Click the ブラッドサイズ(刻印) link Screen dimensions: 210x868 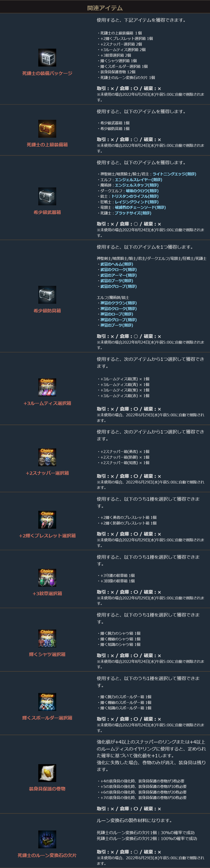pyautogui.click(x=133, y=213)
